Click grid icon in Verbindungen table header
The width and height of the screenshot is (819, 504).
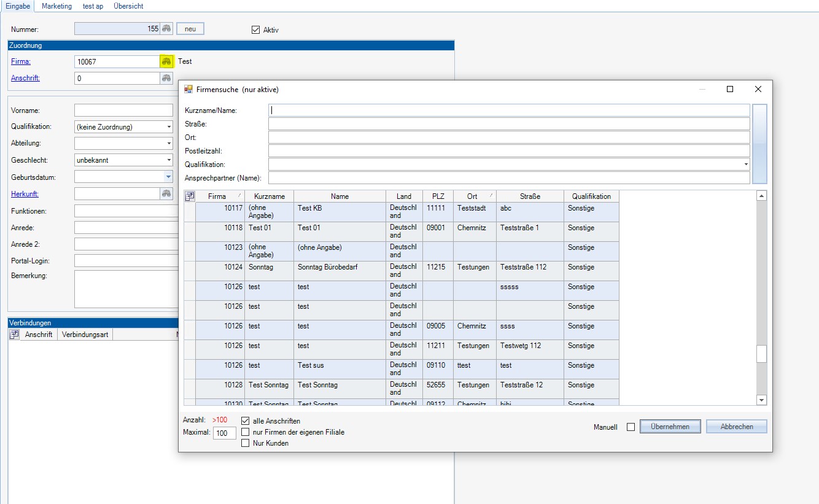[14, 335]
